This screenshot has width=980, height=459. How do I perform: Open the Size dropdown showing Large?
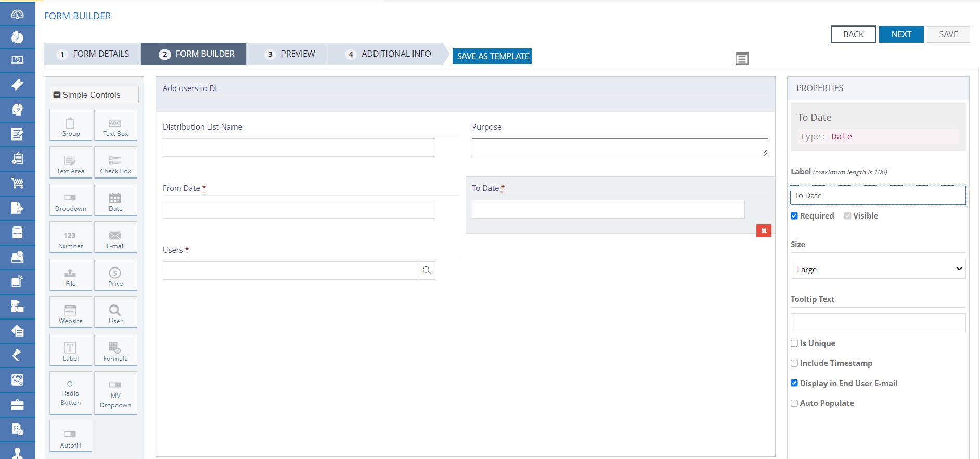point(878,269)
